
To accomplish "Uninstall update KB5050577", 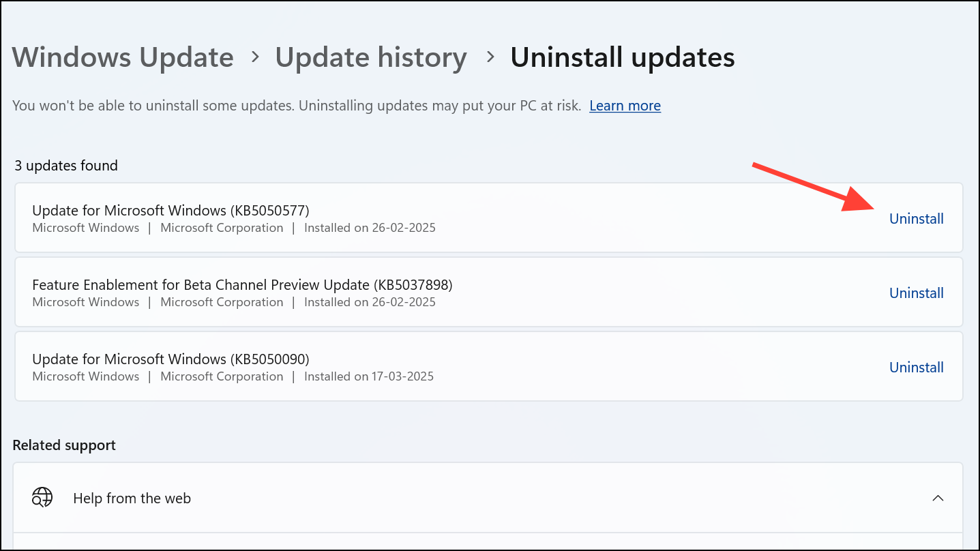I will click(x=916, y=219).
